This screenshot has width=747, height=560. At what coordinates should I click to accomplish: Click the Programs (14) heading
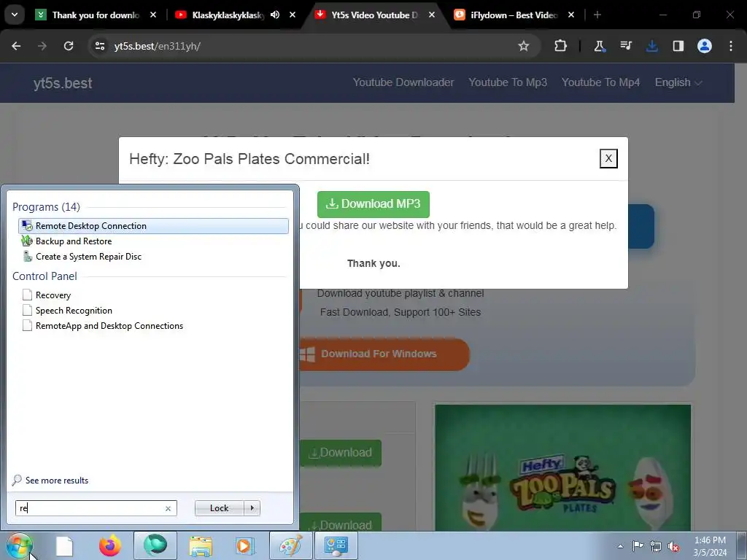(46, 206)
